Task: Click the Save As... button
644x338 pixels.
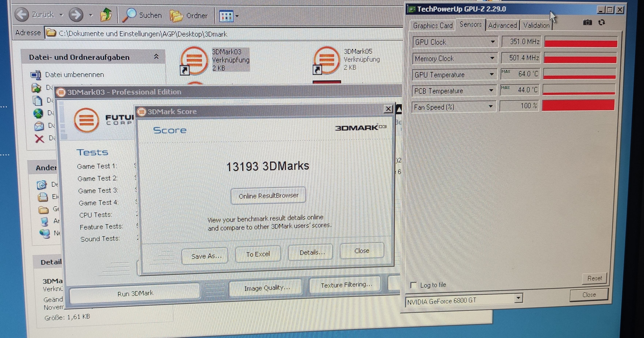Action: tap(205, 256)
